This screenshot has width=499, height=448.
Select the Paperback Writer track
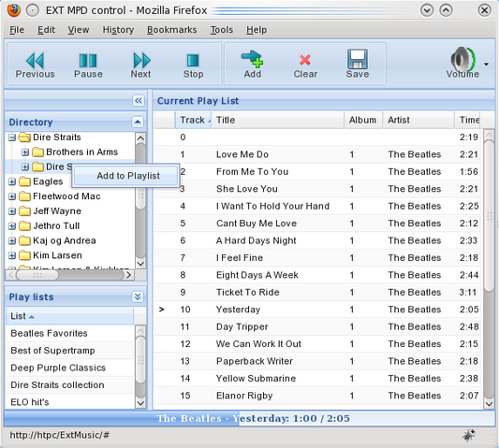coord(317,361)
